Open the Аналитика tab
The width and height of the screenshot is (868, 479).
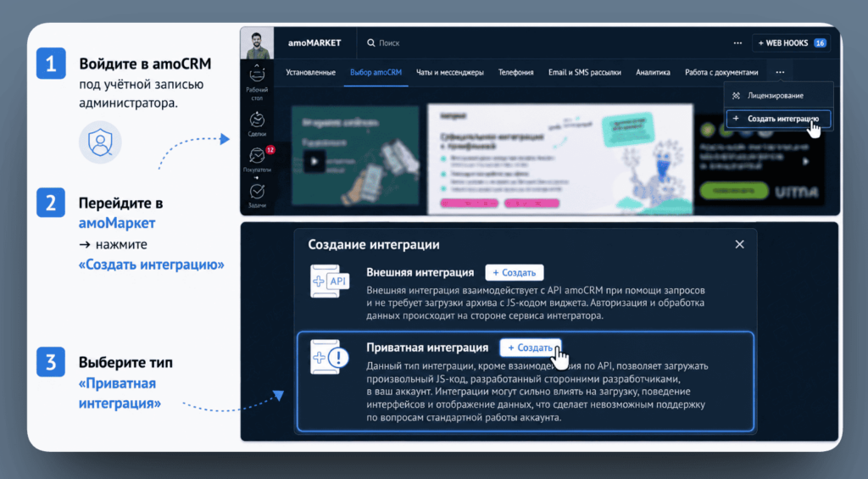[x=654, y=72]
